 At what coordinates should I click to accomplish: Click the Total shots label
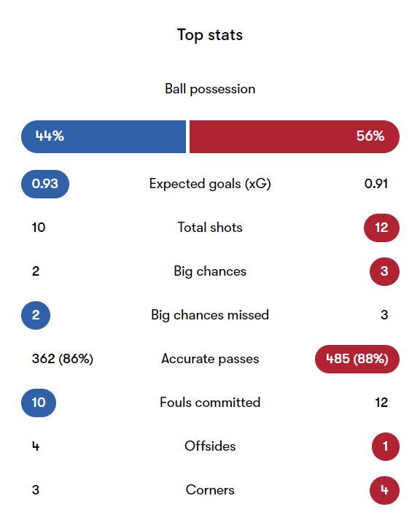(210, 228)
